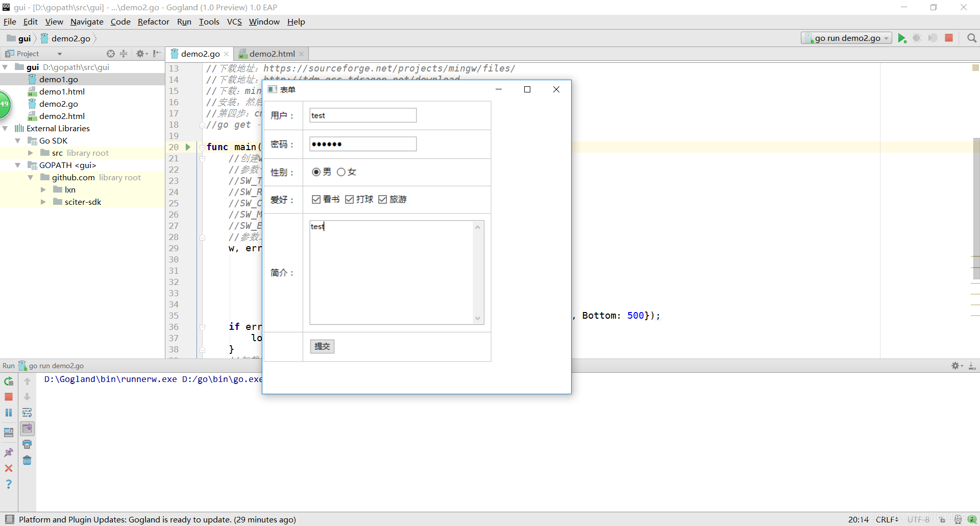
Task: Collapse the External Libraries node
Action: point(5,128)
